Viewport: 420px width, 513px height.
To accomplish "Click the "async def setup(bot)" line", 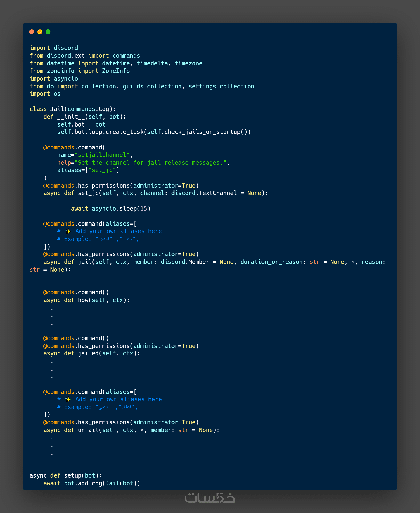I will (x=66, y=475).
